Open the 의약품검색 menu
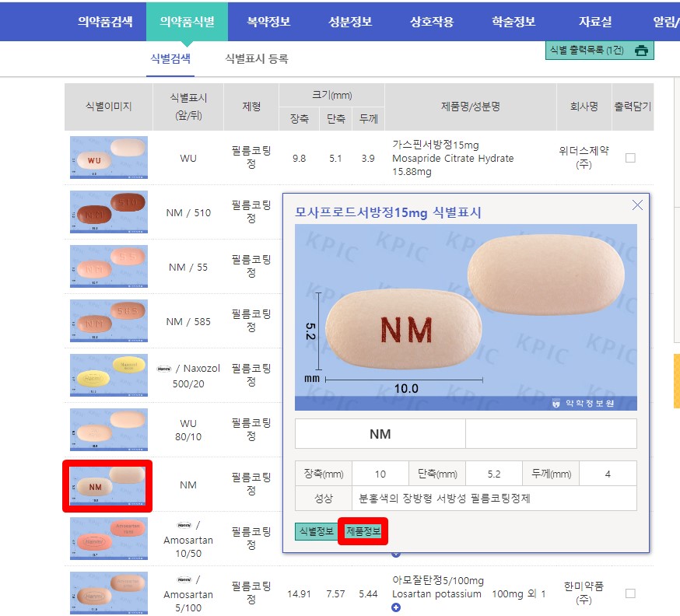The width and height of the screenshot is (680, 616). 105,21
